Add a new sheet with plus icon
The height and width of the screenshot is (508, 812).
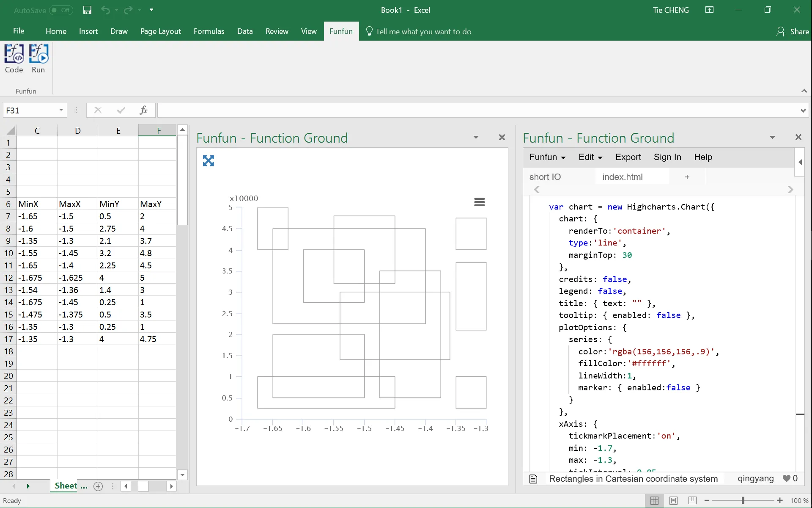[x=98, y=486]
